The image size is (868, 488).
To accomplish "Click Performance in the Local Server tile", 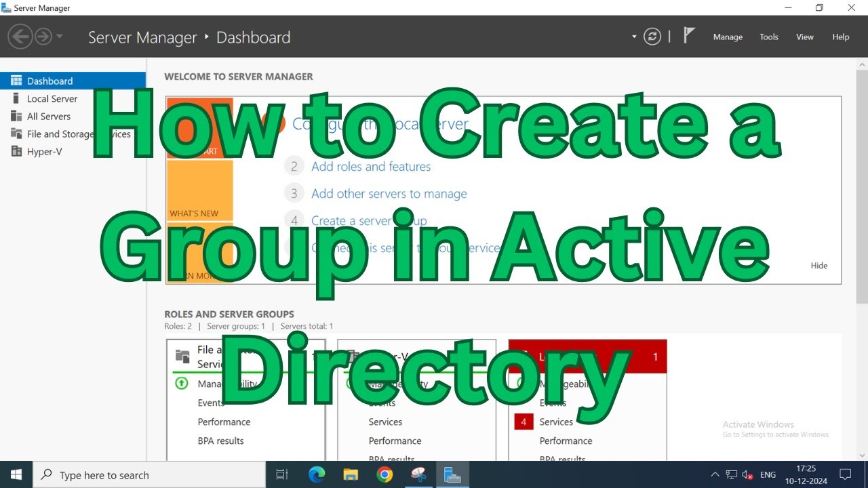I will click(566, 441).
